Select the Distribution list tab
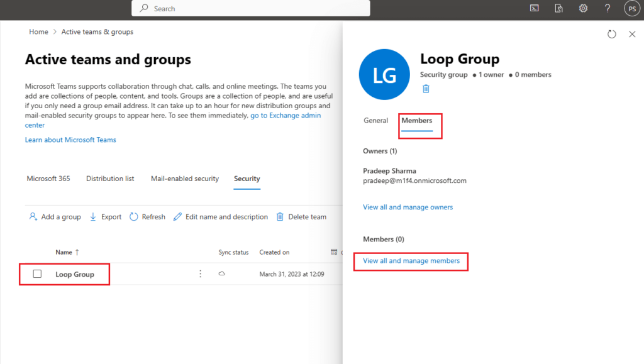The height and width of the screenshot is (364, 644). pyautogui.click(x=110, y=179)
